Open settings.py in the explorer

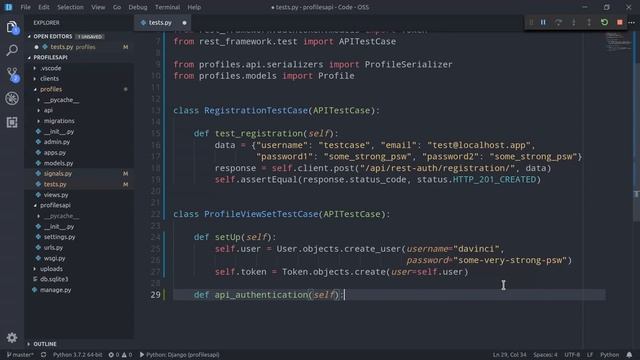point(59,237)
